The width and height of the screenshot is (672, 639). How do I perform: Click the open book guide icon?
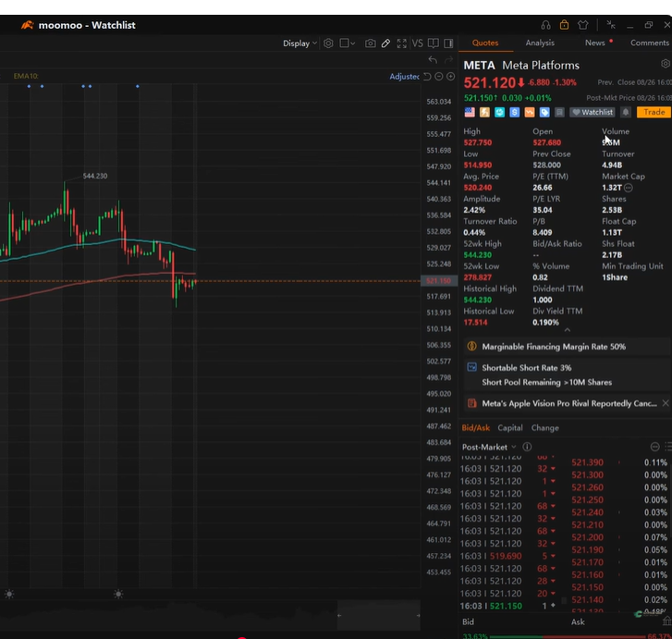click(x=433, y=43)
